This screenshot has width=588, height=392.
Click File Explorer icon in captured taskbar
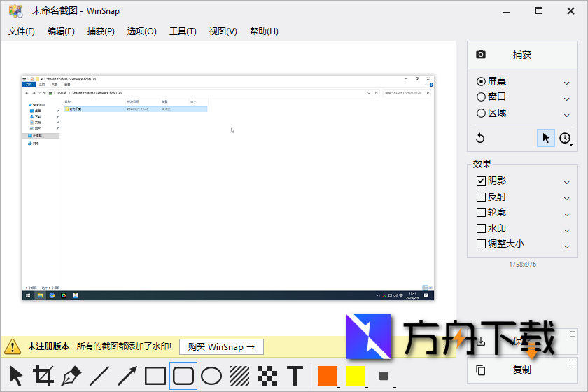click(x=40, y=295)
